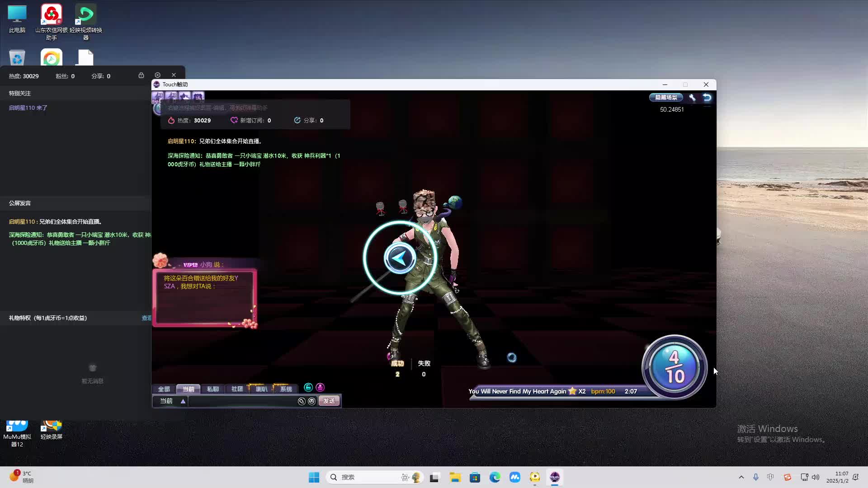Screen dimensions: 868x488
Task: Click the blue return arrow icon
Action: tap(707, 98)
